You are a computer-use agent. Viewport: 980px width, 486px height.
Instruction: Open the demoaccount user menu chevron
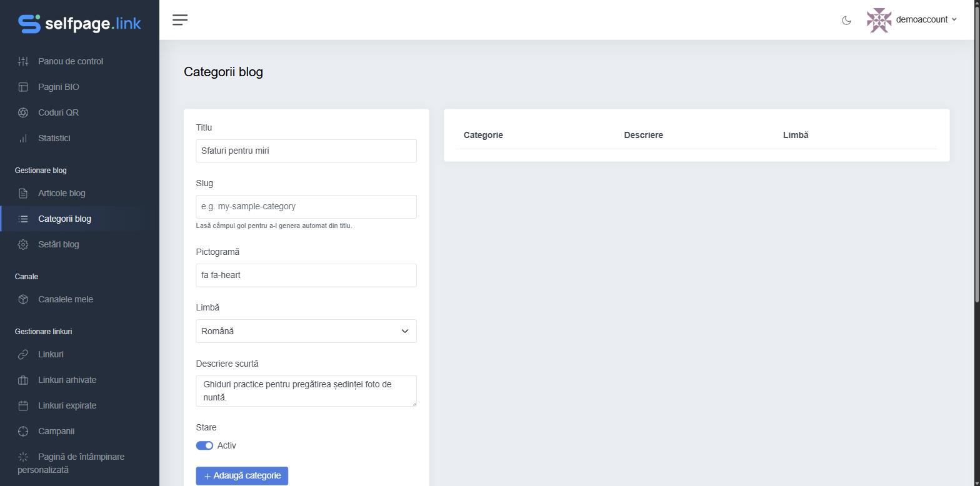954,20
